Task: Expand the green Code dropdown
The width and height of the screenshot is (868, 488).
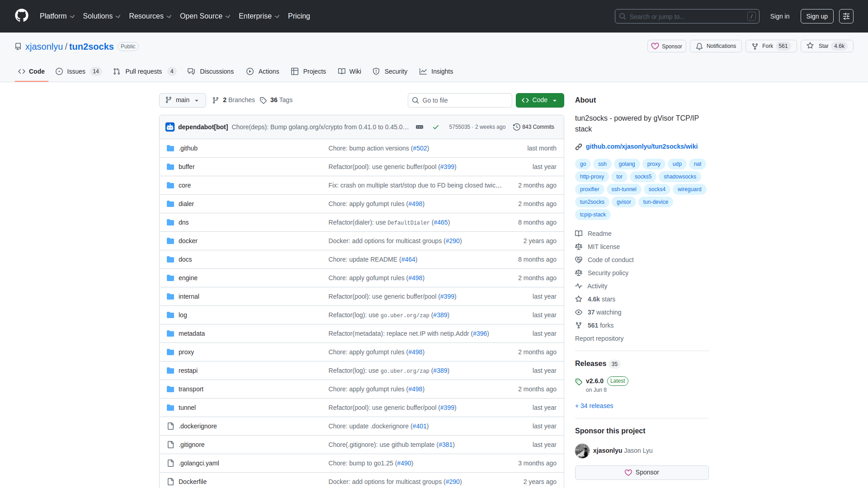Action: pyautogui.click(x=554, y=100)
